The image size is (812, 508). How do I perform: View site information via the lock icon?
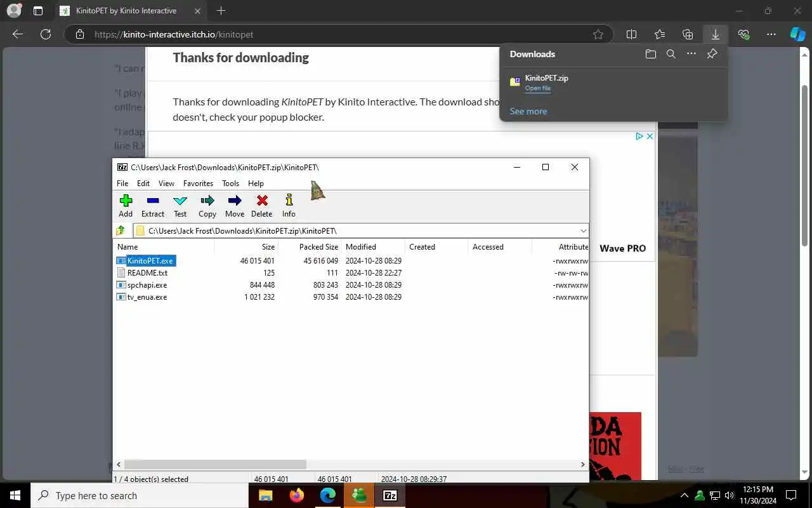(x=79, y=34)
